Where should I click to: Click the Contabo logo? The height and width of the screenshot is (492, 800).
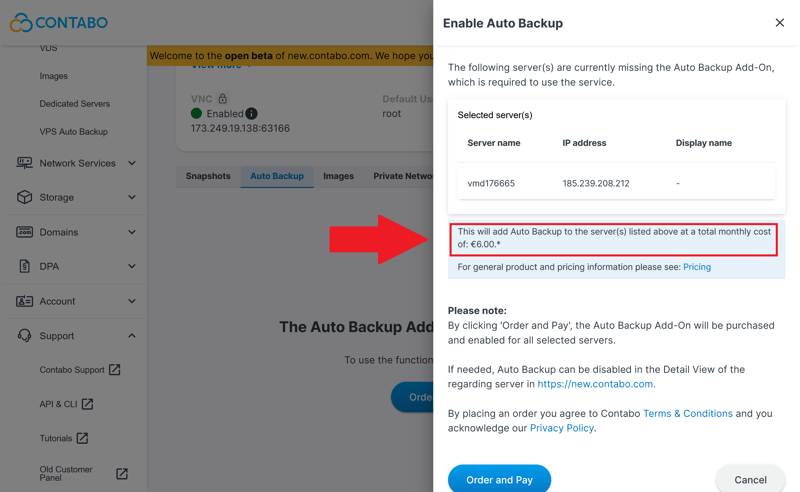[x=59, y=22]
